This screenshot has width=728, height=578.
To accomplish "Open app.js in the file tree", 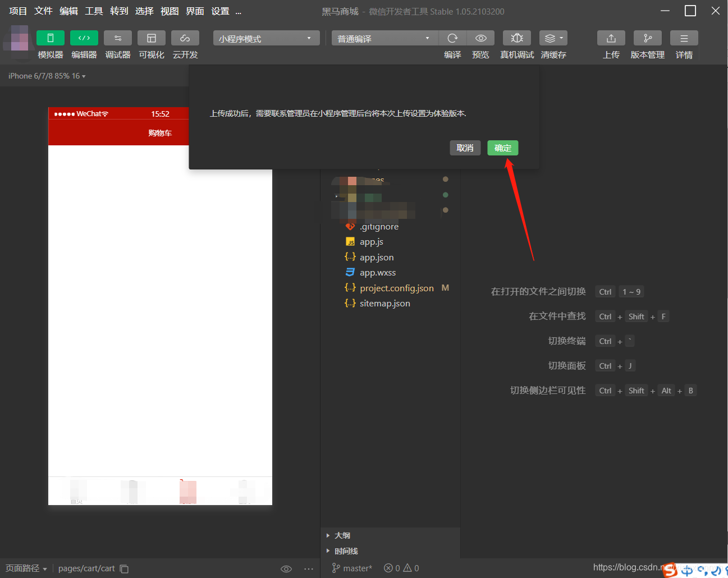I will pyautogui.click(x=372, y=242).
